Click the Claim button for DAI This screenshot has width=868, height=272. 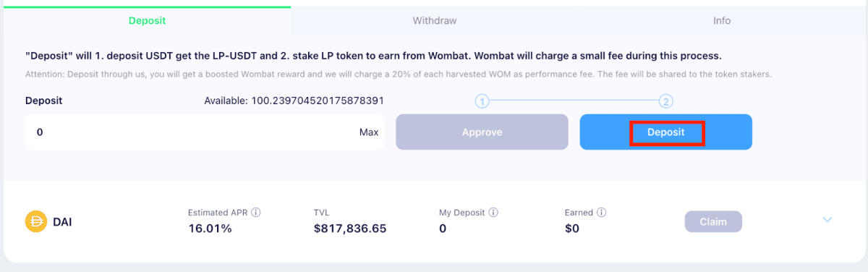tap(713, 221)
